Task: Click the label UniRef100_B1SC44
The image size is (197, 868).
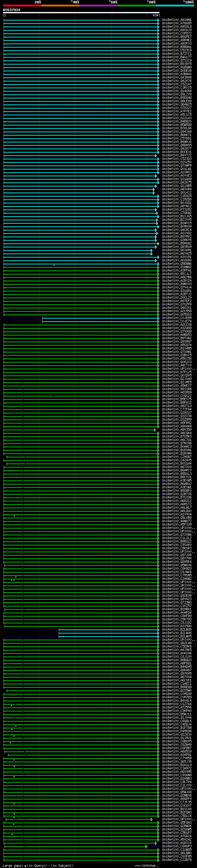Action: click(x=177, y=809)
